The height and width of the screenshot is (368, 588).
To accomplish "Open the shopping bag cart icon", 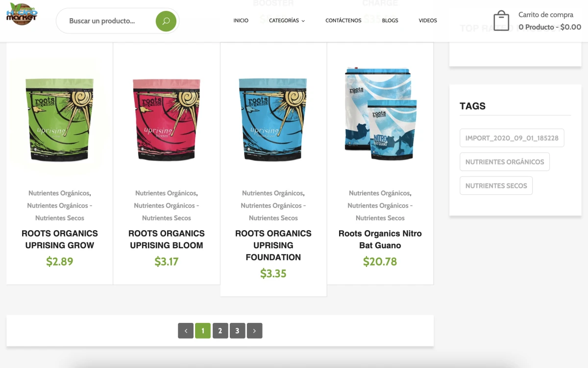I will 501,21.
